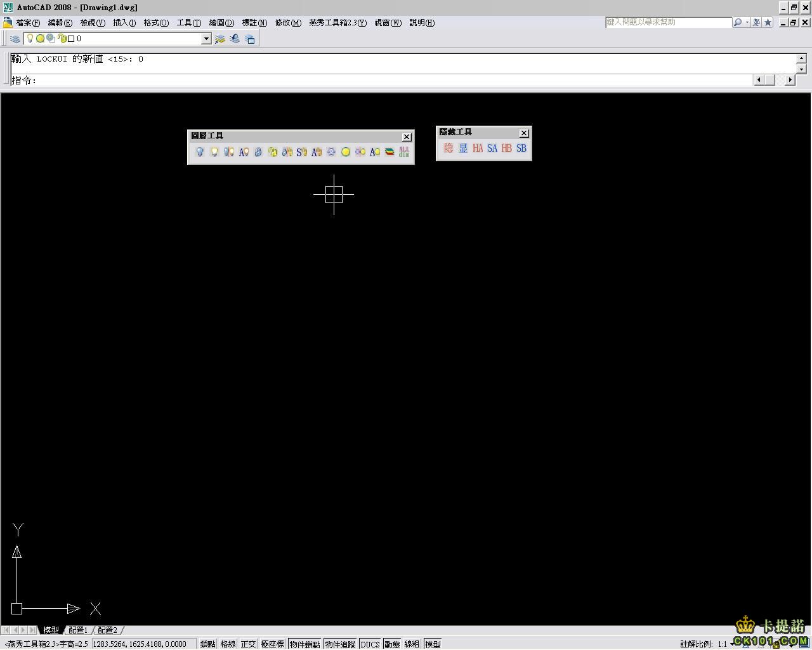Click the blue padlock icon in 圖層工具
Image resolution: width=812 pixels, height=650 pixels.
(258, 152)
